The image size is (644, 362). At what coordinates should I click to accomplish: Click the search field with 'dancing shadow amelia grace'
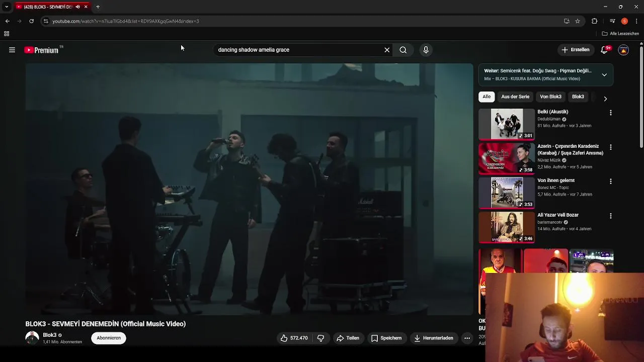point(299,50)
